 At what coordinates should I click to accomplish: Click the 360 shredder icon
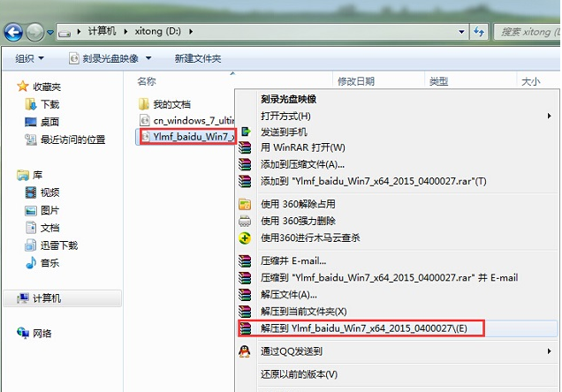click(x=245, y=221)
